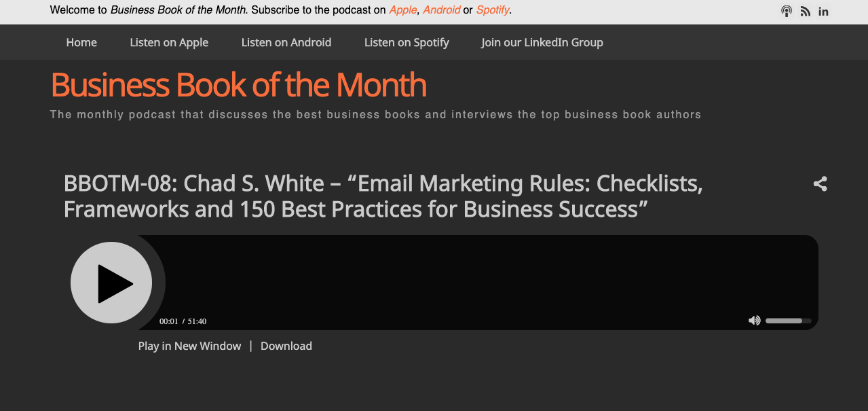Screen dimensions: 868x411
Task: Select Listen on Spotify menu item
Action: click(407, 42)
